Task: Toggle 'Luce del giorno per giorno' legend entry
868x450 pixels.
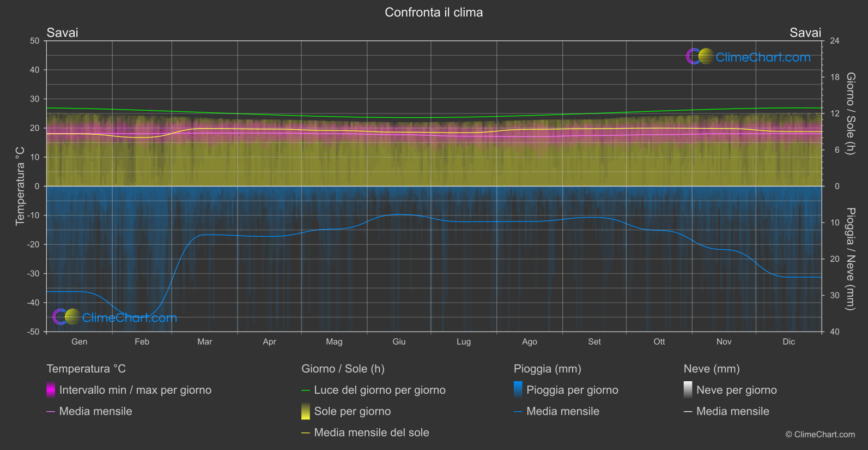Action: click(380, 390)
